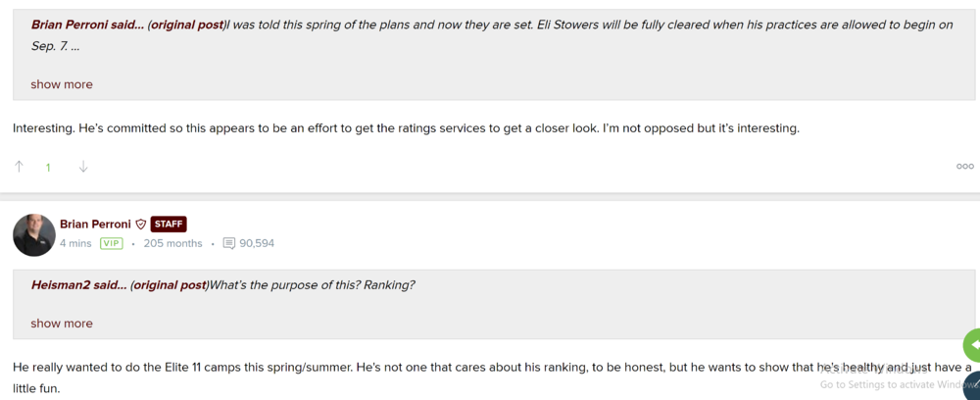Open original post link in Brian Perroni's quote
The width and height of the screenshot is (980, 400).
point(186,25)
